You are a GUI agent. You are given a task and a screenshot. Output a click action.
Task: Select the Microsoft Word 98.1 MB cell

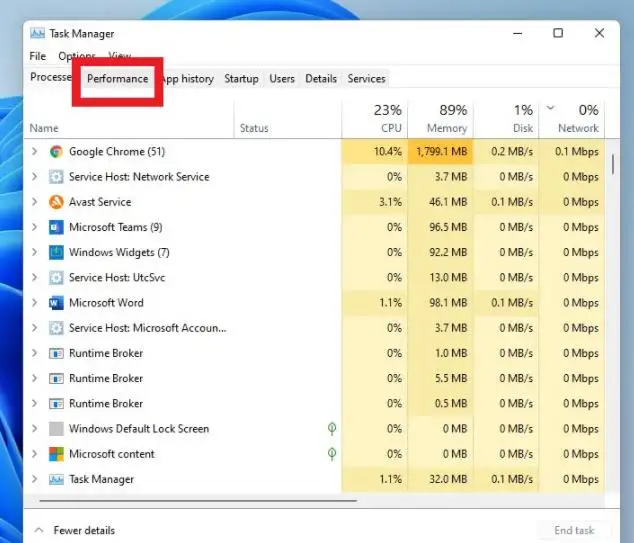(x=441, y=303)
